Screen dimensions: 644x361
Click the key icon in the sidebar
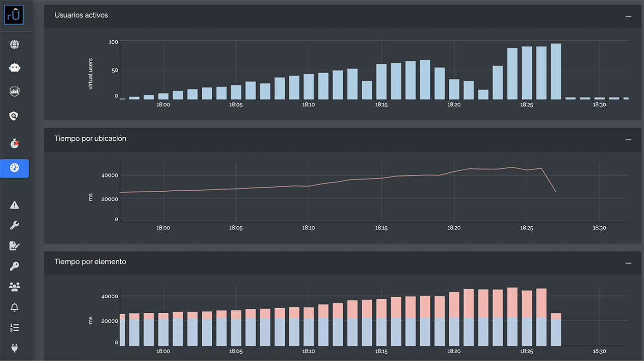click(15, 266)
